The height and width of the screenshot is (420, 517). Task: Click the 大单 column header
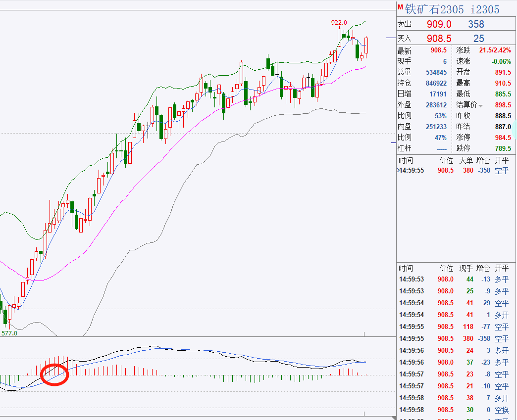click(x=465, y=160)
